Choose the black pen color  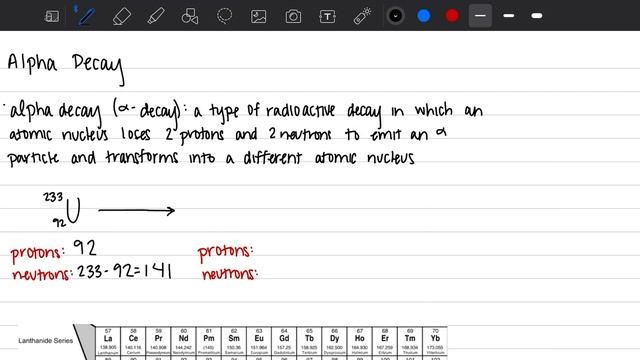395,16
